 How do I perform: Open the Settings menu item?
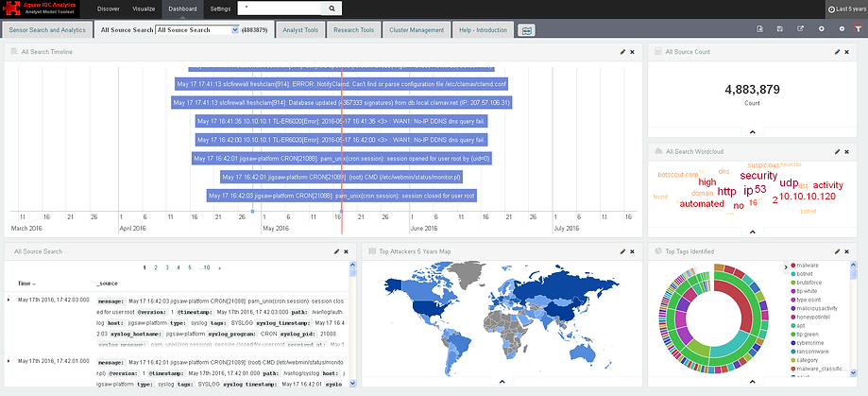221,9
